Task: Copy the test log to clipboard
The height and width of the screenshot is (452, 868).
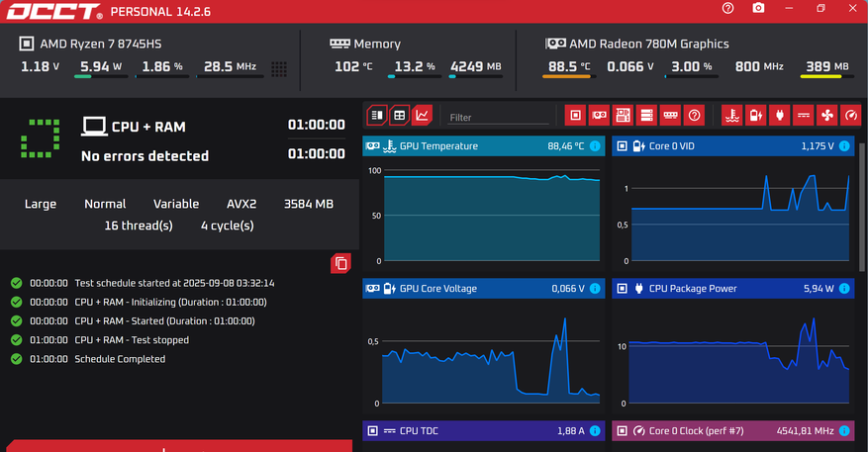Action: coord(341,263)
